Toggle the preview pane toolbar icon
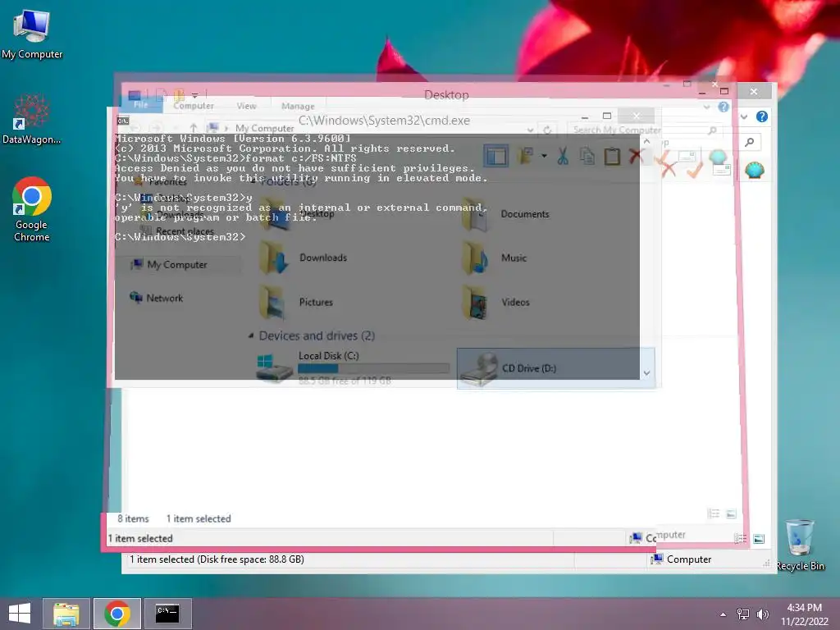840x630 pixels. [x=495, y=157]
